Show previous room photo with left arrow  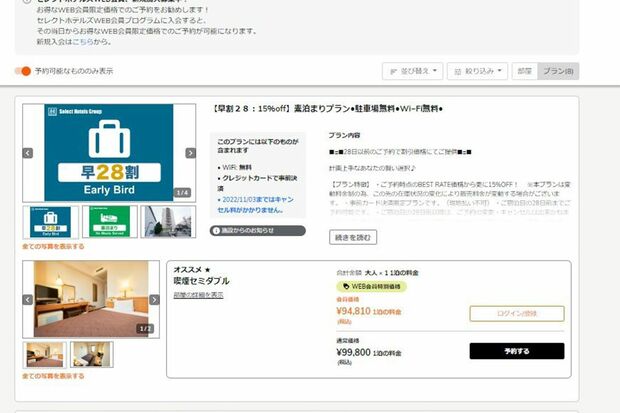click(28, 300)
